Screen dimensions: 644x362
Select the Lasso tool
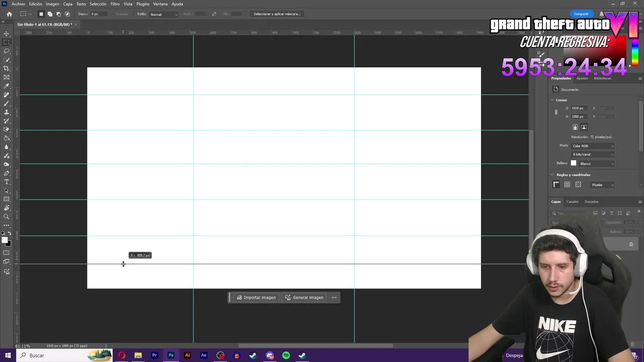pos(7,51)
